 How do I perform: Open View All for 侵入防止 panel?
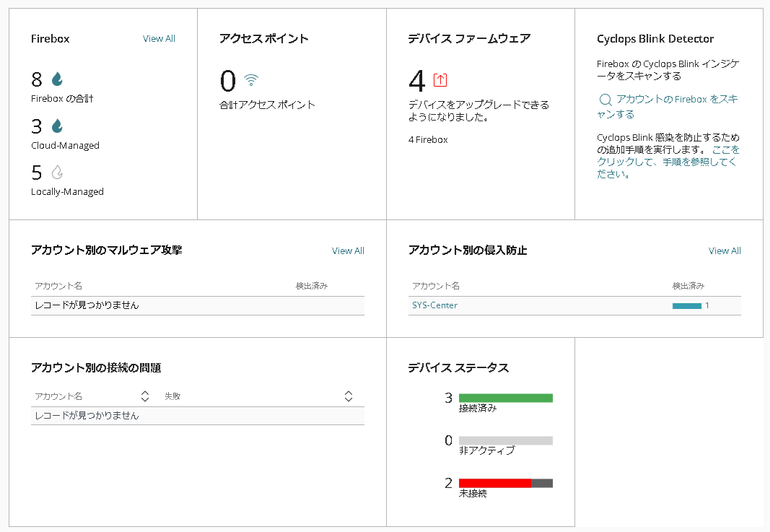coord(725,251)
